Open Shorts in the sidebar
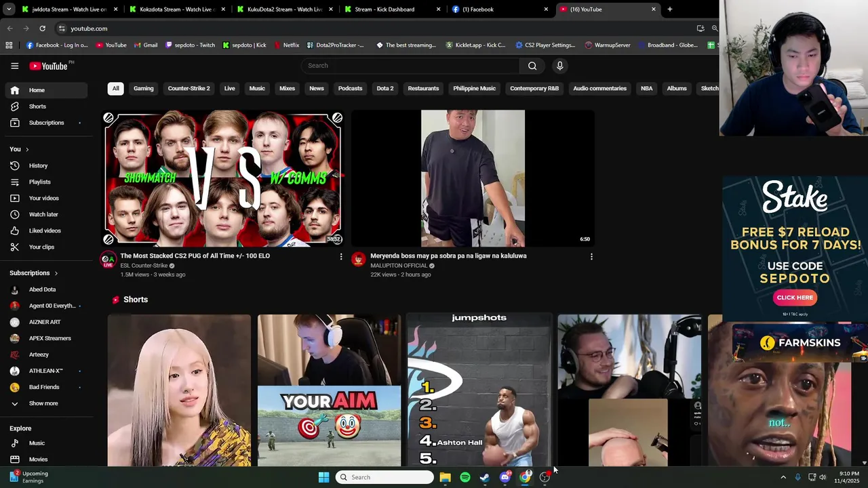Screen dimensions: 868x488 pyautogui.click(x=46, y=106)
